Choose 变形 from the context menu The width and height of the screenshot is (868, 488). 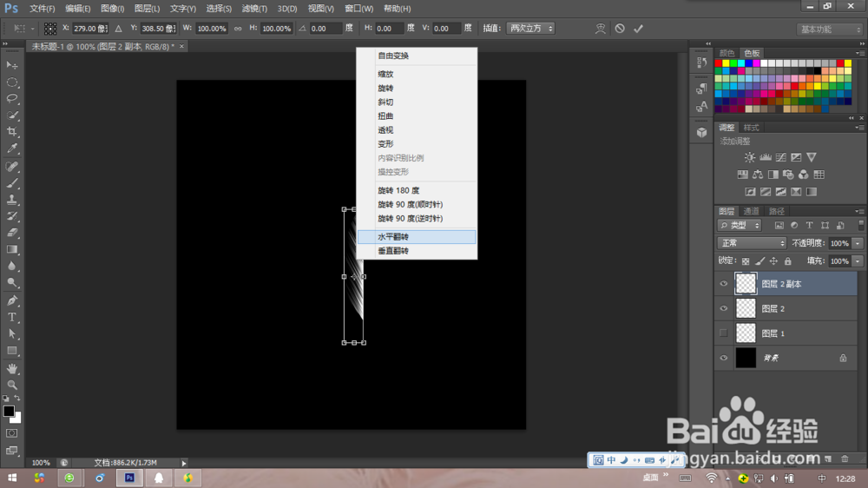[x=417, y=144]
